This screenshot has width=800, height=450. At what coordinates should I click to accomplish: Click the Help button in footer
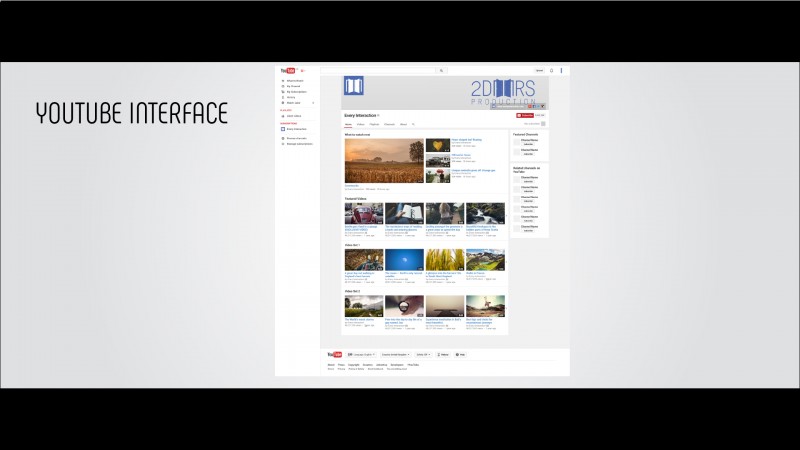[x=460, y=355]
